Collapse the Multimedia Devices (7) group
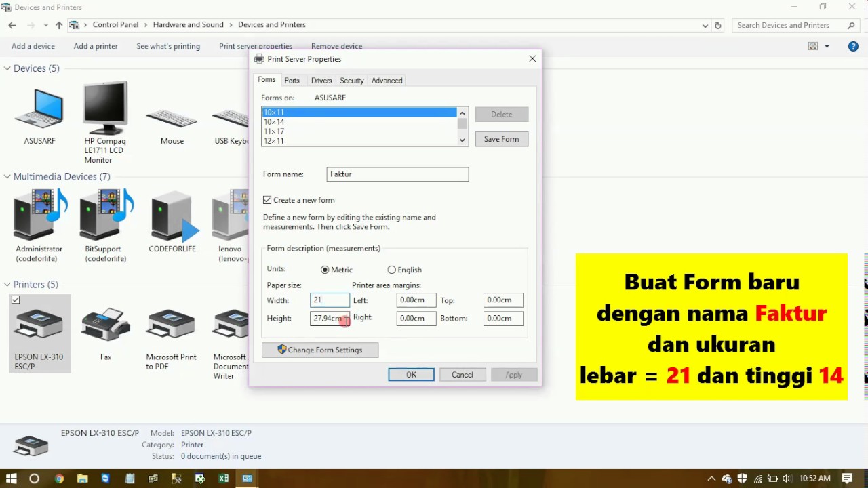The height and width of the screenshot is (488, 868). coord(7,176)
